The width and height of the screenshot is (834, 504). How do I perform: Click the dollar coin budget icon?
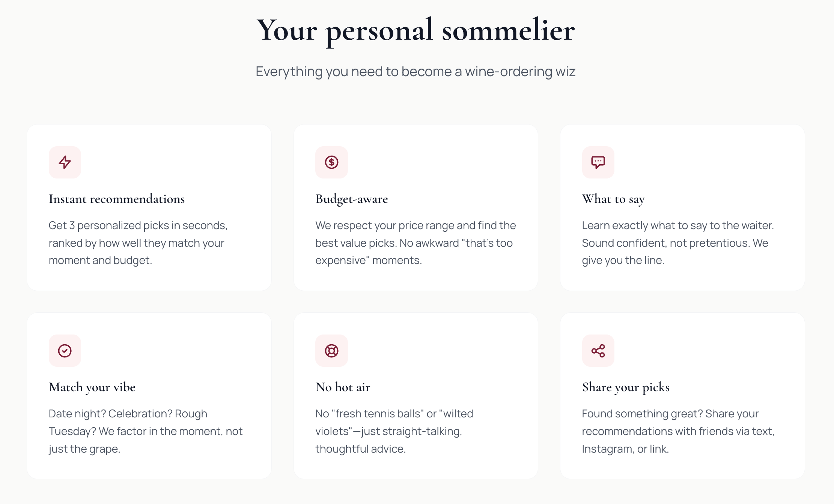(331, 162)
